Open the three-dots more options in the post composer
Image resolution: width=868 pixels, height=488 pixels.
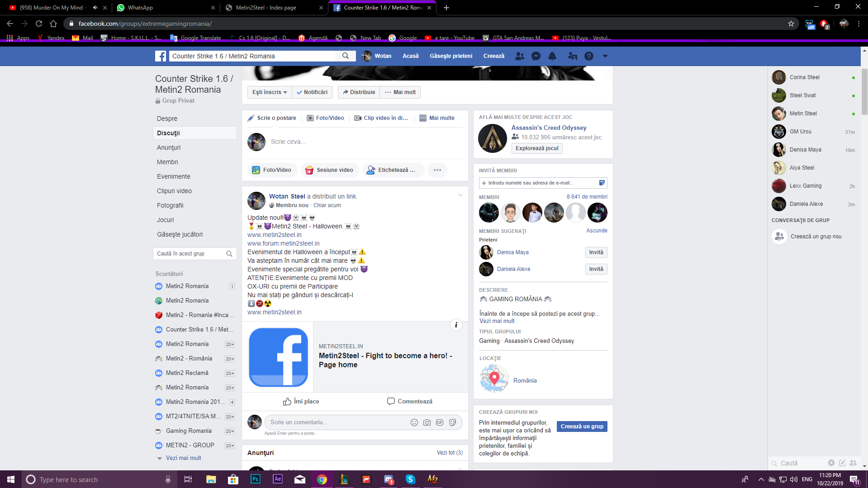pyautogui.click(x=437, y=170)
